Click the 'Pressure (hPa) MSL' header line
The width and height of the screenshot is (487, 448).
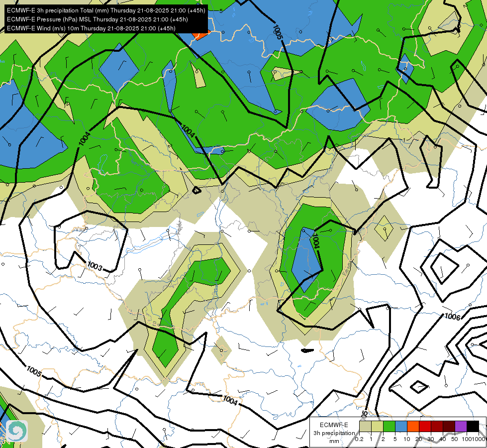97,19
